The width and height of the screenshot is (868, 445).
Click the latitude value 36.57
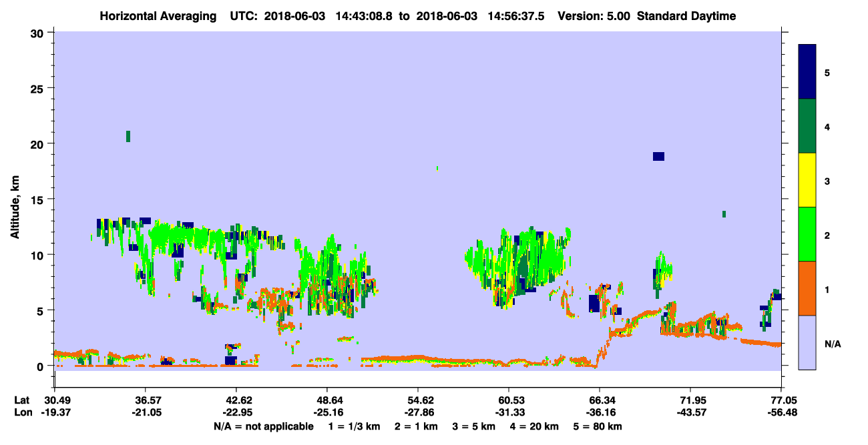pos(145,400)
